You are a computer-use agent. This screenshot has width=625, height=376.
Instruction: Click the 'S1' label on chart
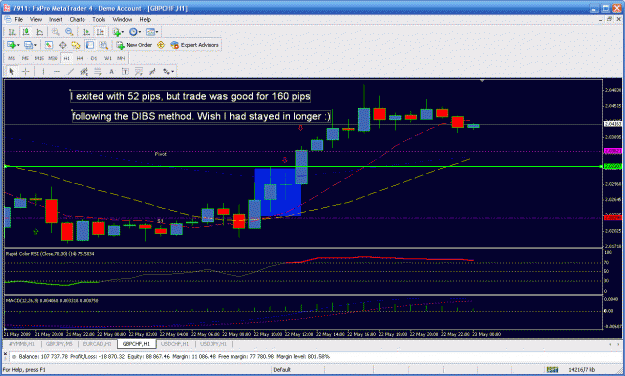160,220
